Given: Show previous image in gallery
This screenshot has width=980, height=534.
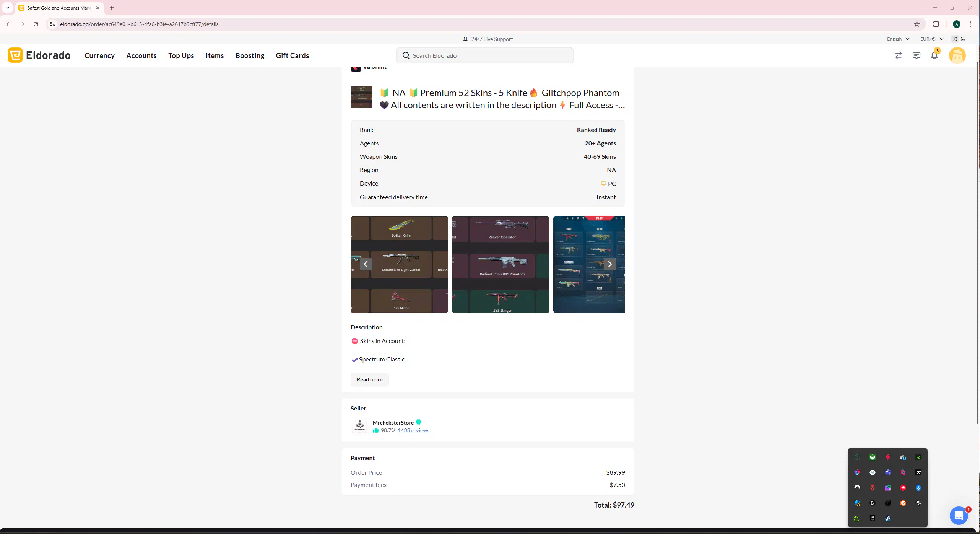Looking at the screenshot, I should point(366,264).
